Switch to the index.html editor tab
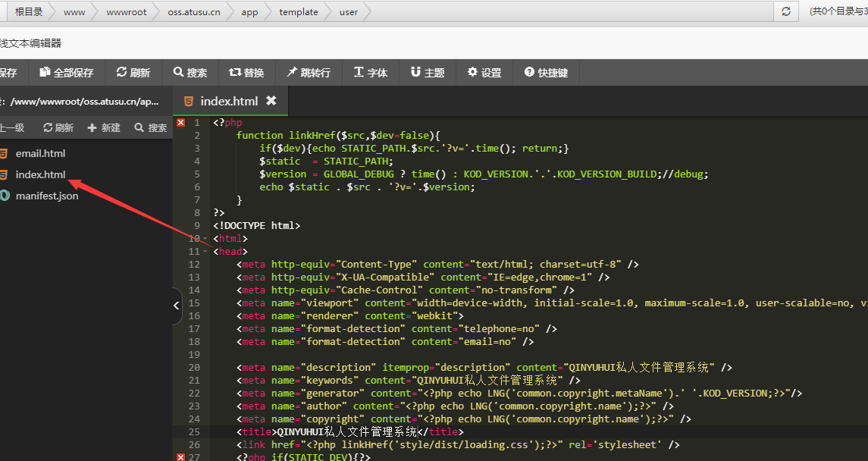868x461 pixels. [x=229, y=101]
